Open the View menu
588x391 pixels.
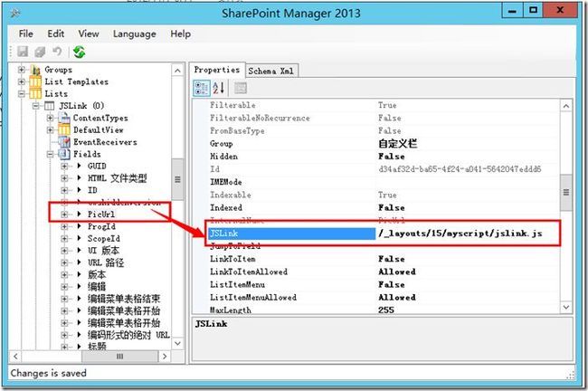coord(89,33)
